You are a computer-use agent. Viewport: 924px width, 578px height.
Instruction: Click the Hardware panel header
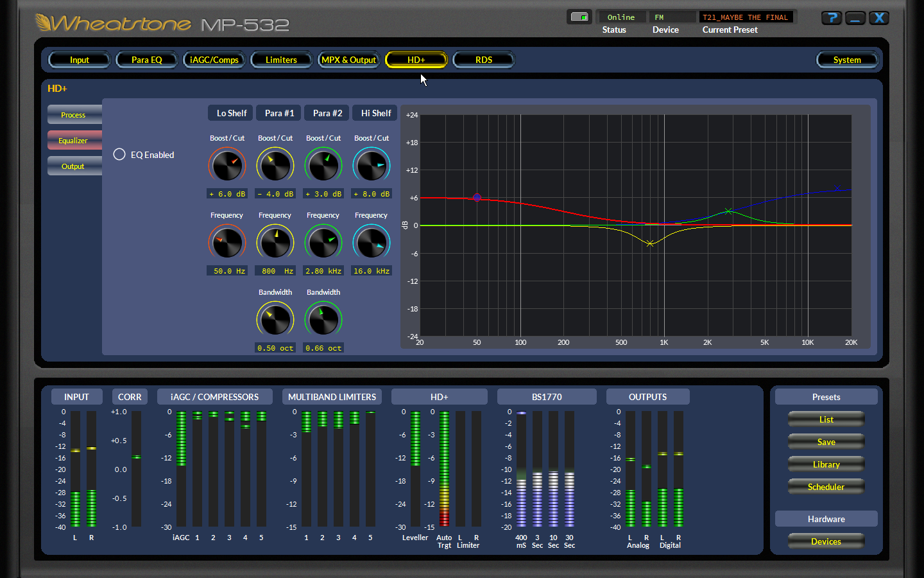(x=826, y=519)
